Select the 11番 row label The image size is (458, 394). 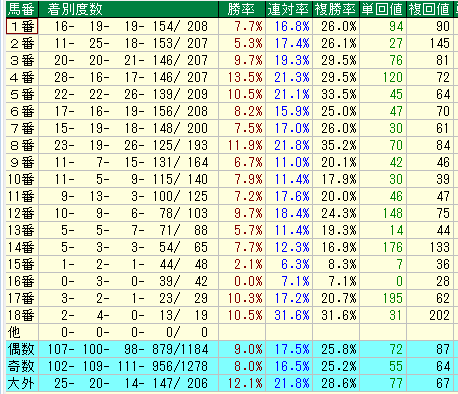tap(22, 196)
